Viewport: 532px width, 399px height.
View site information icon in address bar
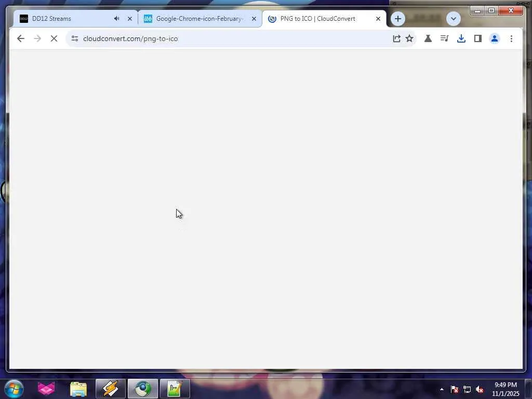[x=75, y=38]
